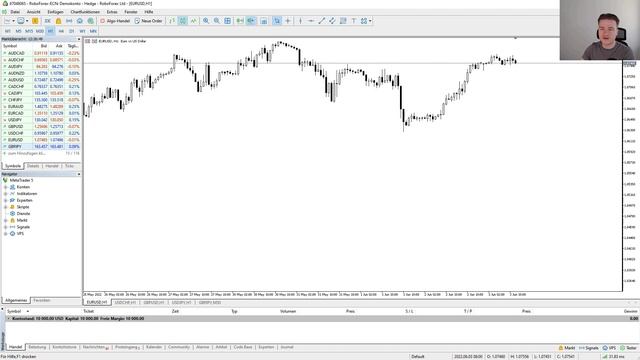Screen dimensions: 640x360
Task: Select the AUDCAD symbol row
Action: click(41, 53)
